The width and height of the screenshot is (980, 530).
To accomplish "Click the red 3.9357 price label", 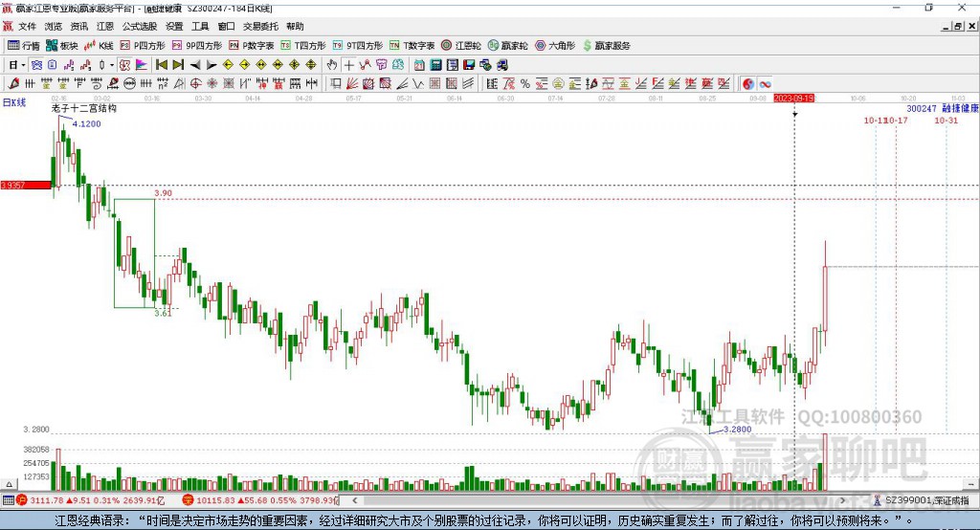I will (x=26, y=185).
